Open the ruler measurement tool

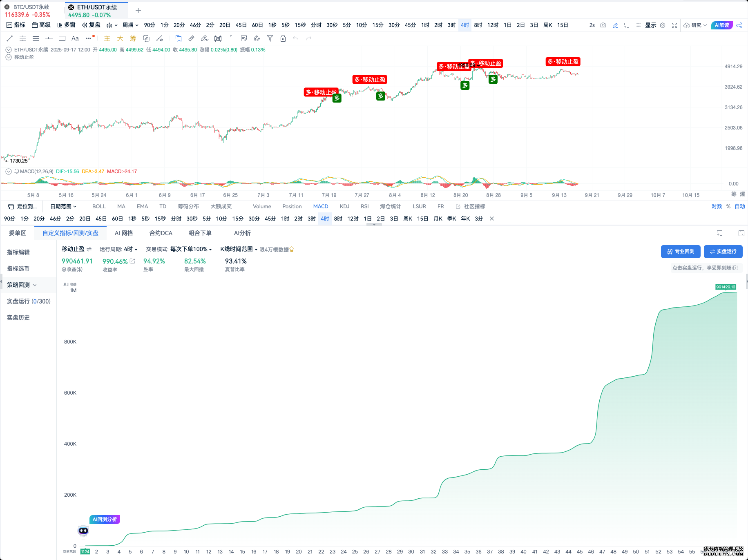192,38
